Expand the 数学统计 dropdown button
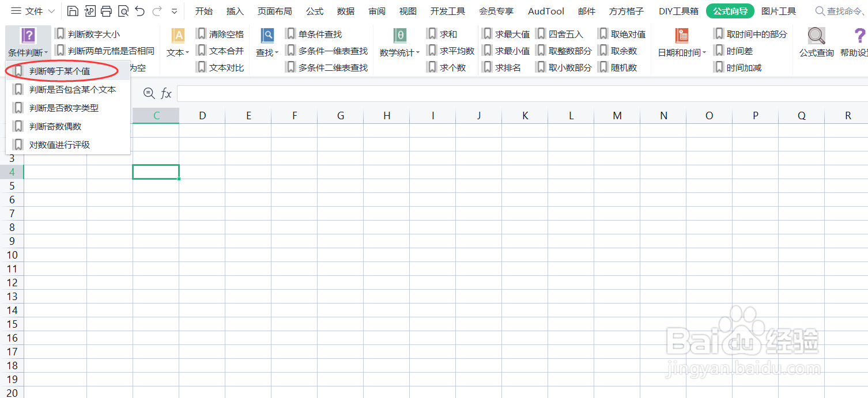The height and width of the screenshot is (398, 868). click(400, 42)
